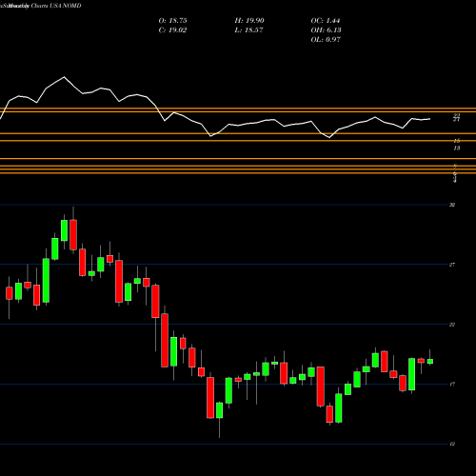The image size is (476, 476).
Task: Click the 27 price axis label
Action: (452, 265)
